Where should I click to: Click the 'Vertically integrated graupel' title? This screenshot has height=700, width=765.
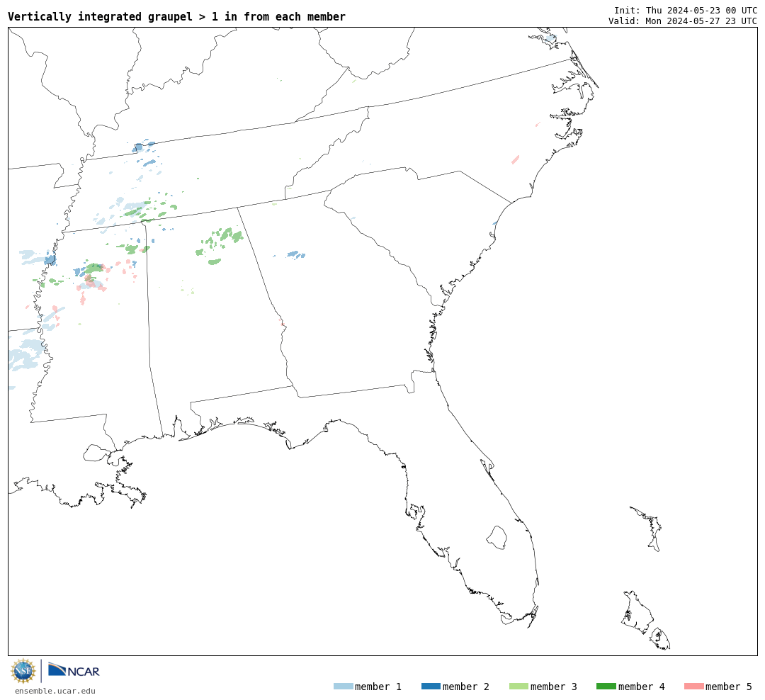[x=176, y=16]
